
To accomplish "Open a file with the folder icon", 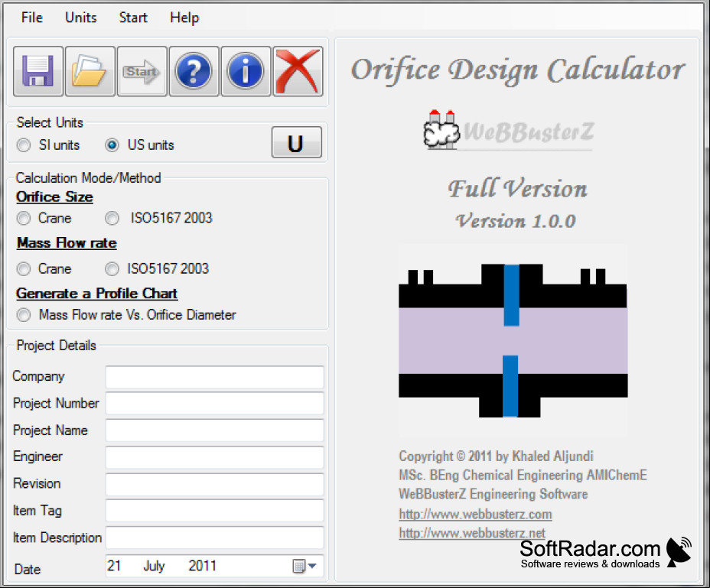I will (90, 71).
